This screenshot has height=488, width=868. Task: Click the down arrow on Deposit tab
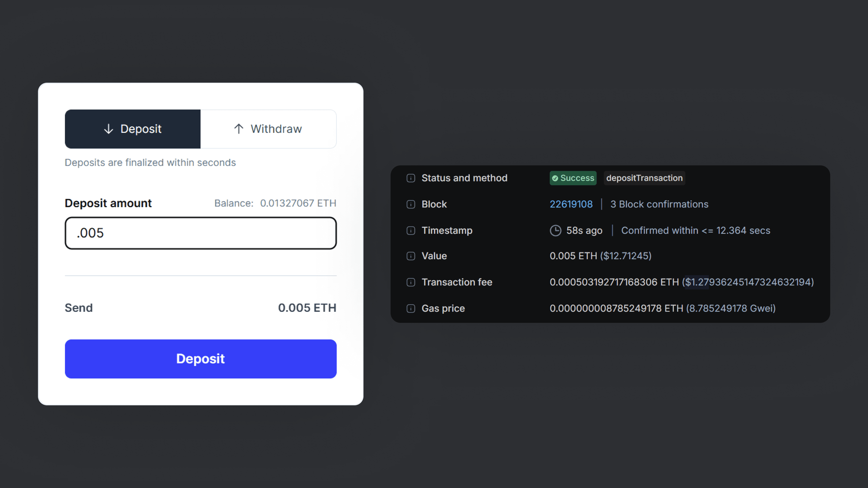click(x=108, y=129)
